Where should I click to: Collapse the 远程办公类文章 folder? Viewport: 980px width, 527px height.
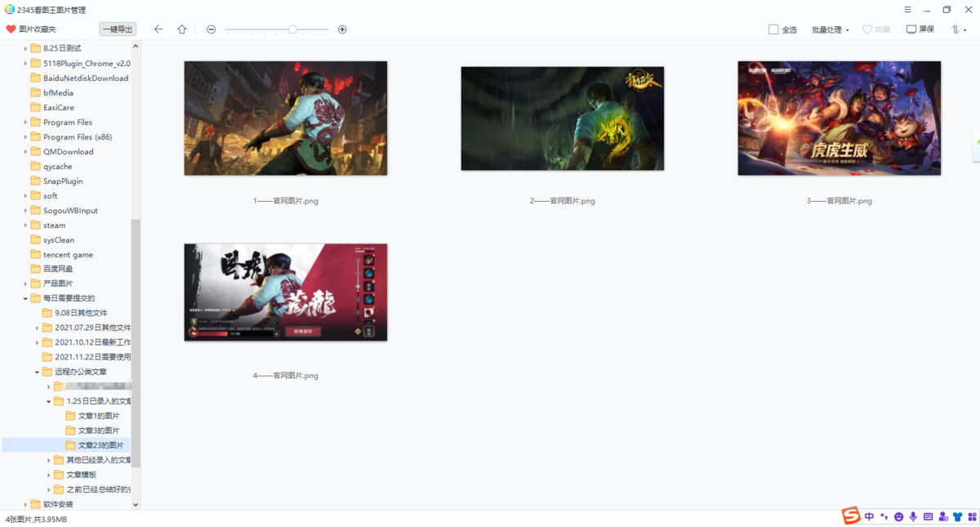(x=37, y=372)
